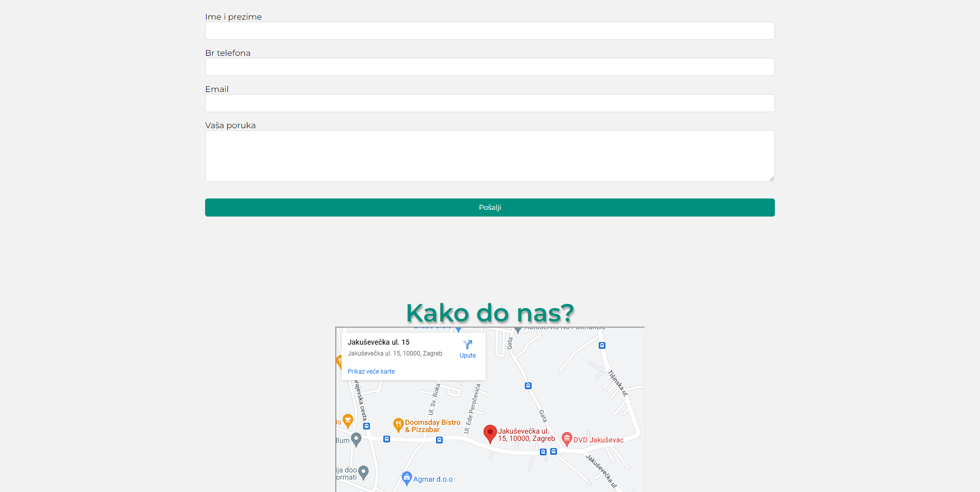Click the Upute directions text link
Screen dimensions: 980x492
468,356
